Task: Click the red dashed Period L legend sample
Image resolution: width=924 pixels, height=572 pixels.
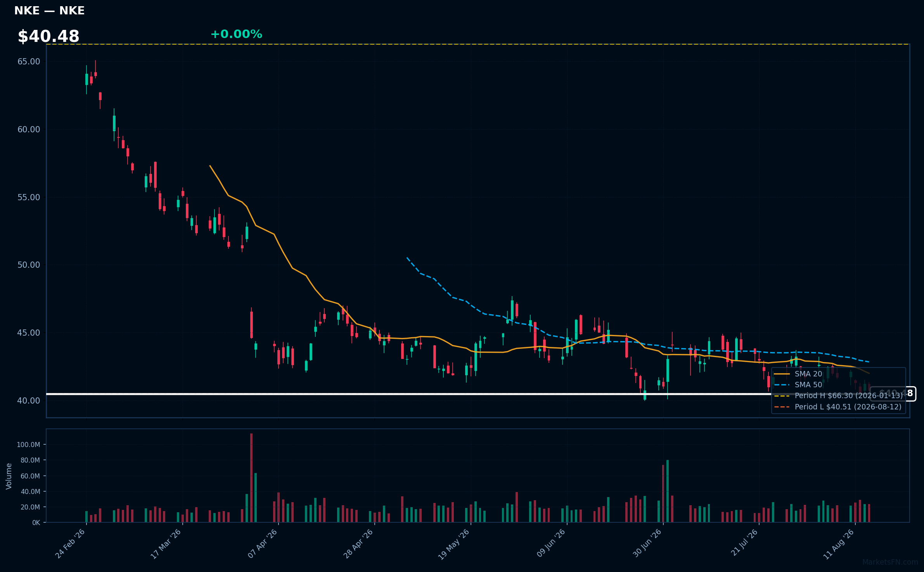Action: (782, 407)
